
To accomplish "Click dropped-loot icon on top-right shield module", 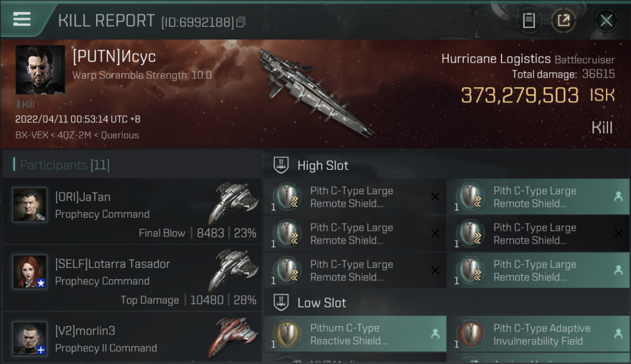I will (x=618, y=197).
